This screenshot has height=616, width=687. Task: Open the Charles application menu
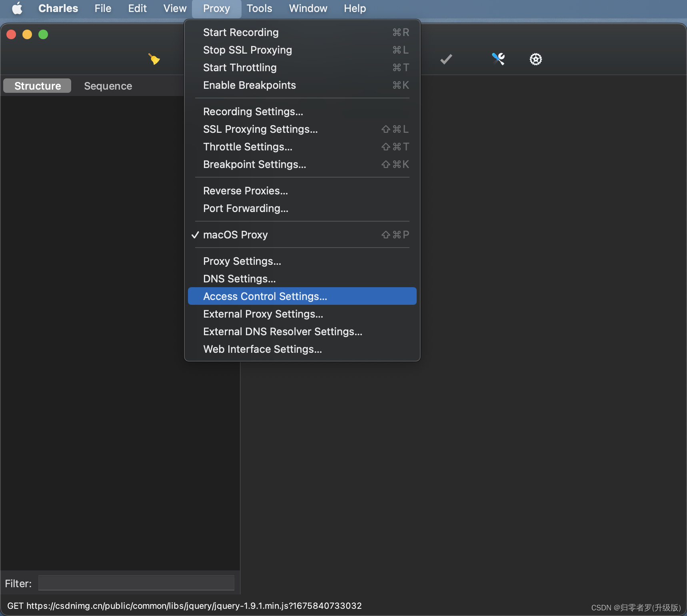[x=58, y=8]
